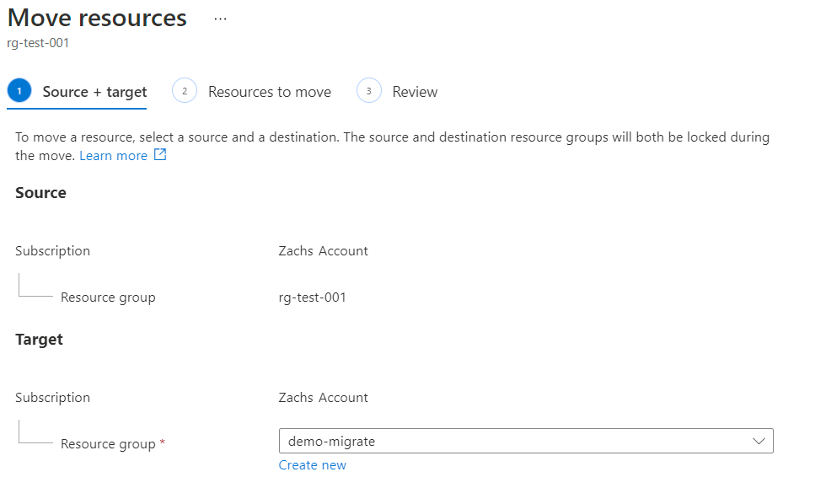Select source resource group value rg-test-001
Screen dimensions: 826x504
tap(312, 297)
